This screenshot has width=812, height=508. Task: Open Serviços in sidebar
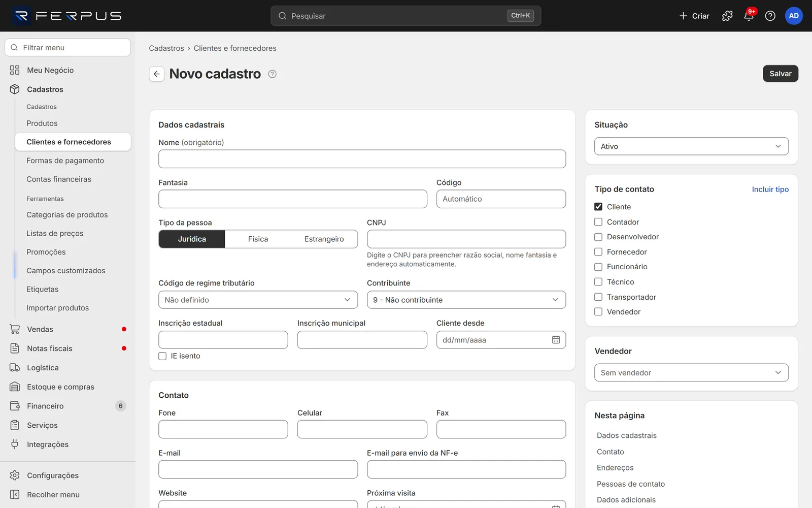68,425
